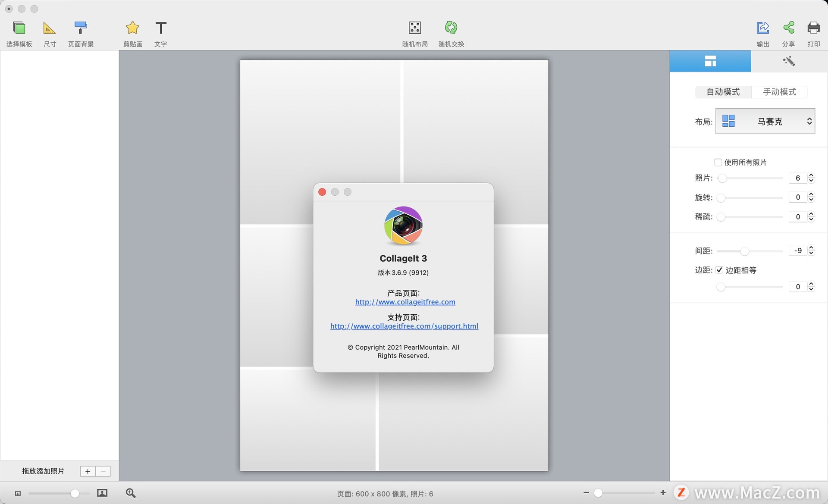Open the 布局 马赛克 layout dropdown

pos(765,121)
